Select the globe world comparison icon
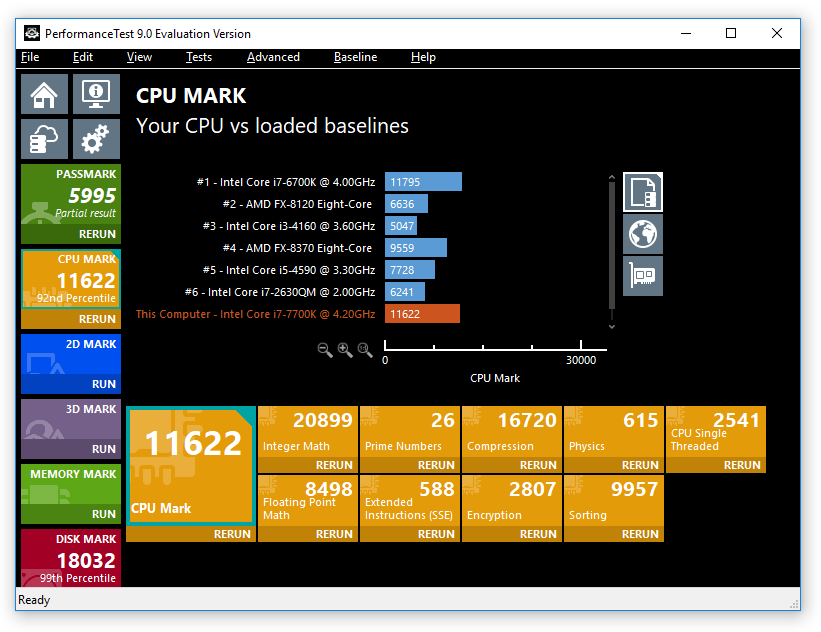The width and height of the screenshot is (821, 632). click(643, 234)
